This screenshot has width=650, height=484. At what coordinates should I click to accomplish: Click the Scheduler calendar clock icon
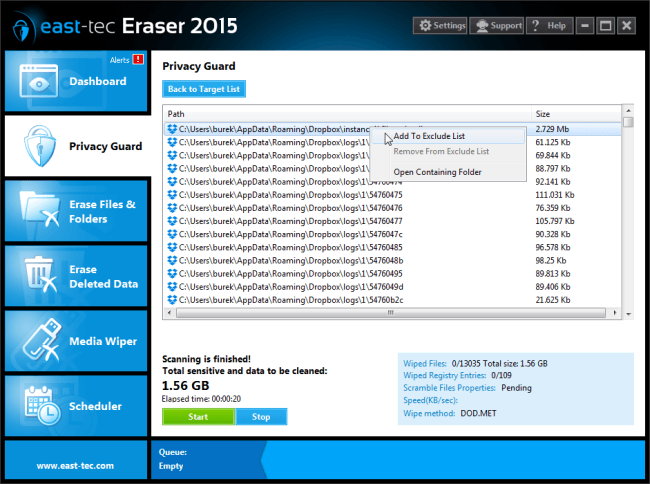click(x=42, y=406)
